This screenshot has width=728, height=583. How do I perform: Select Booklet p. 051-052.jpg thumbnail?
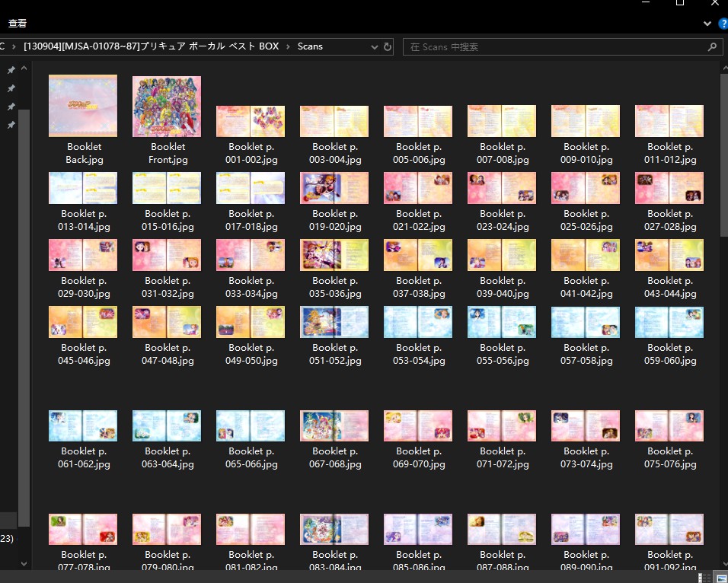[334, 322]
